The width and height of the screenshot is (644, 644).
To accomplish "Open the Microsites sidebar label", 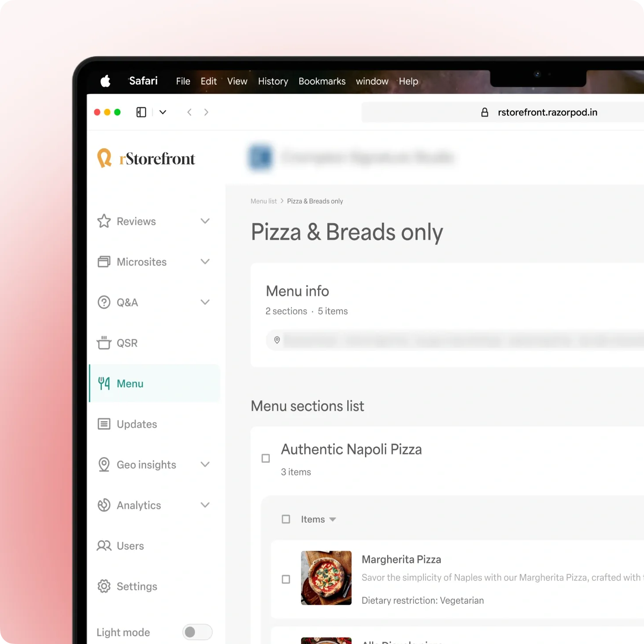I will (x=142, y=262).
